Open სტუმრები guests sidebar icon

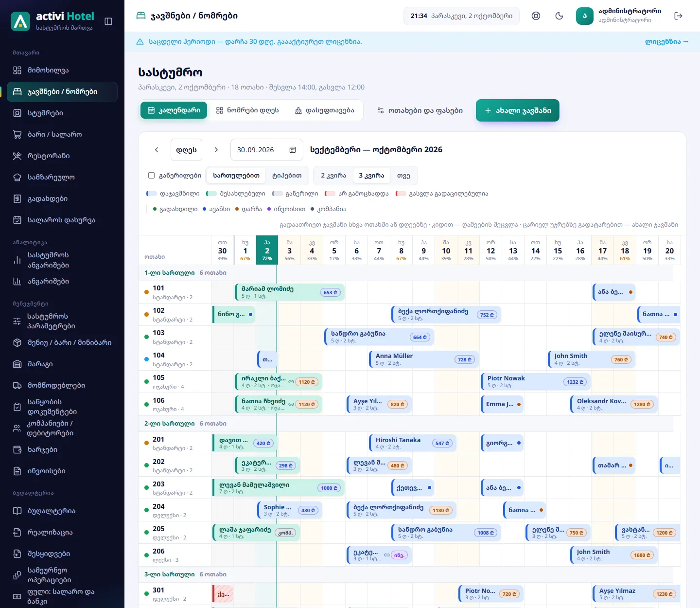click(x=17, y=113)
